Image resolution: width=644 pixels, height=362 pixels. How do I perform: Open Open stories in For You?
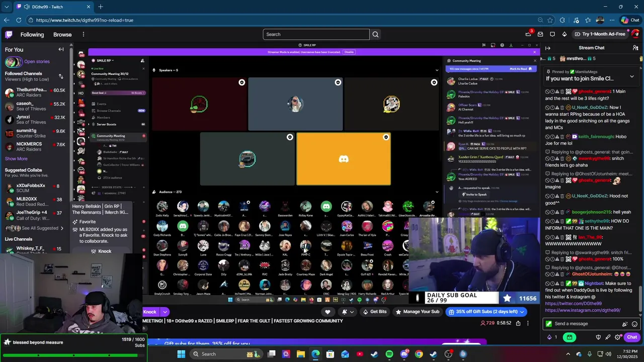tap(37, 61)
